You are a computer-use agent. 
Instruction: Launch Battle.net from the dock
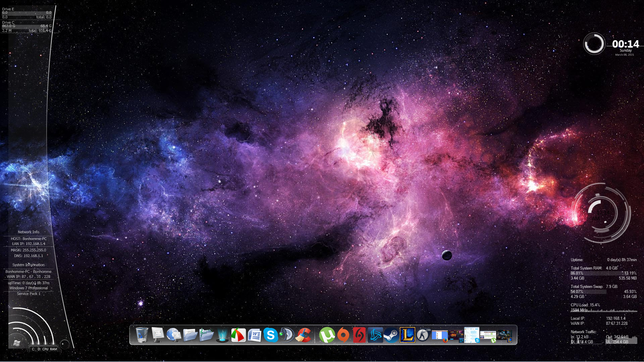(375, 335)
